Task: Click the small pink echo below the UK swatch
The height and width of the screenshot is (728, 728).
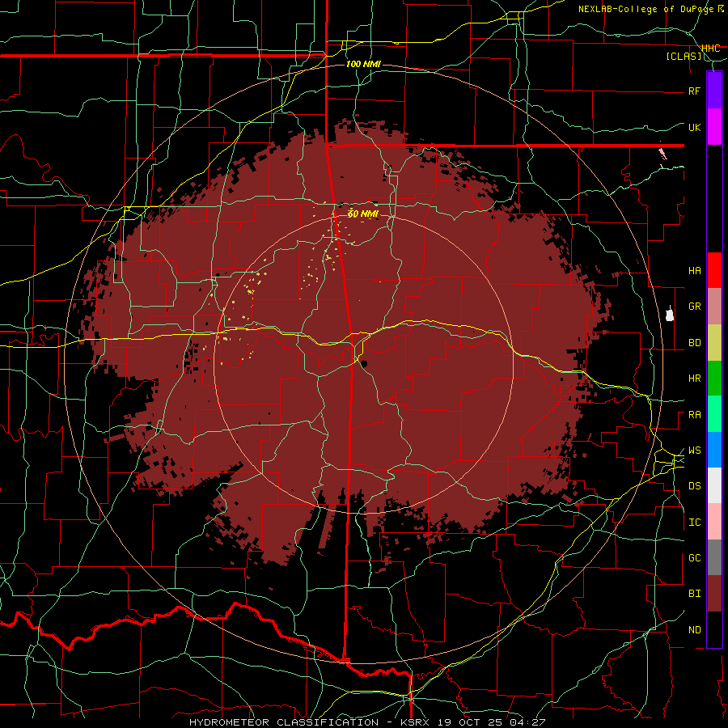Action: pyautogui.click(x=662, y=154)
